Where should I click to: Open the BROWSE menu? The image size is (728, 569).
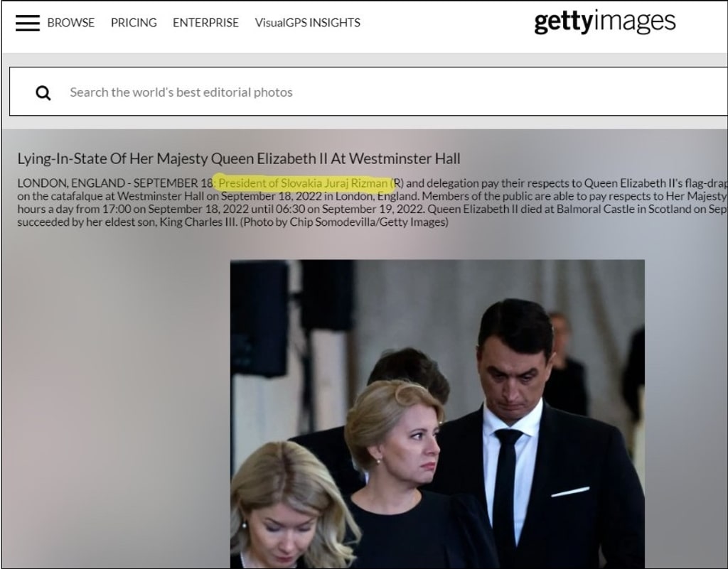pos(70,23)
